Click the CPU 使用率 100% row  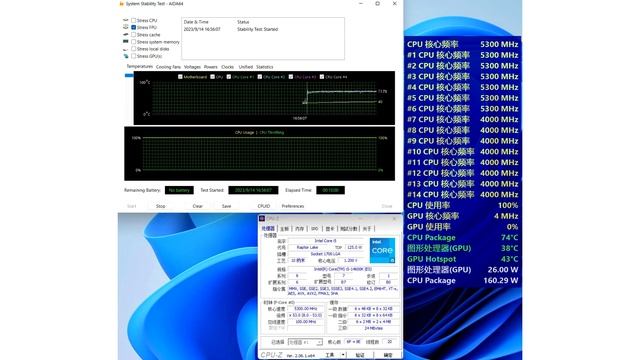[x=462, y=205]
